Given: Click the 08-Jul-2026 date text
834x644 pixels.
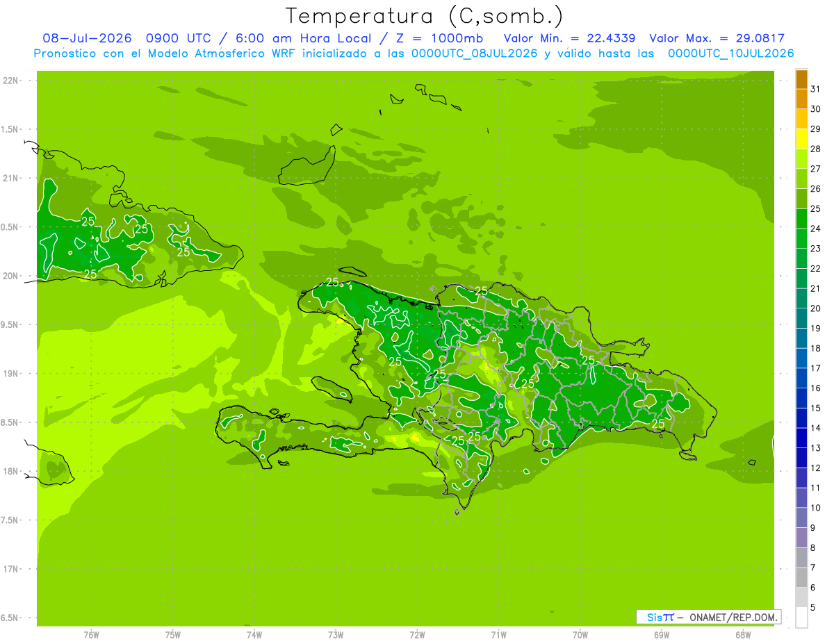Looking at the screenshot, I should click(87, 38).
